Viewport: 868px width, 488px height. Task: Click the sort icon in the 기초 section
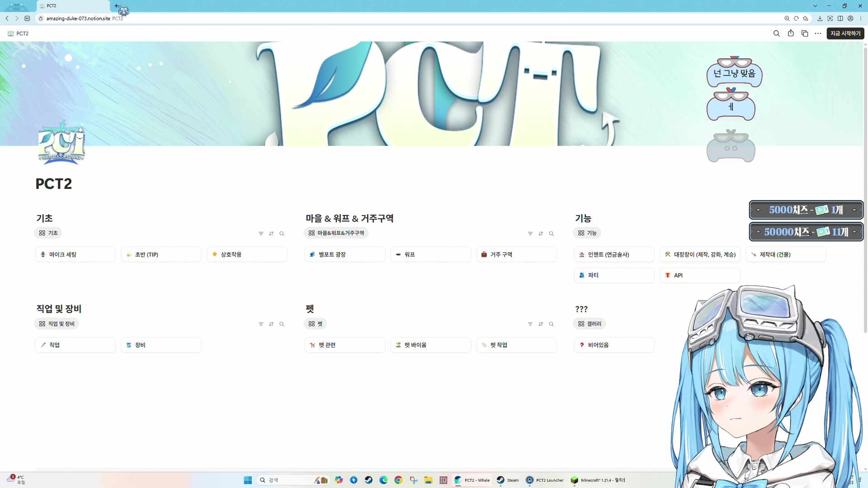point(271,234)
